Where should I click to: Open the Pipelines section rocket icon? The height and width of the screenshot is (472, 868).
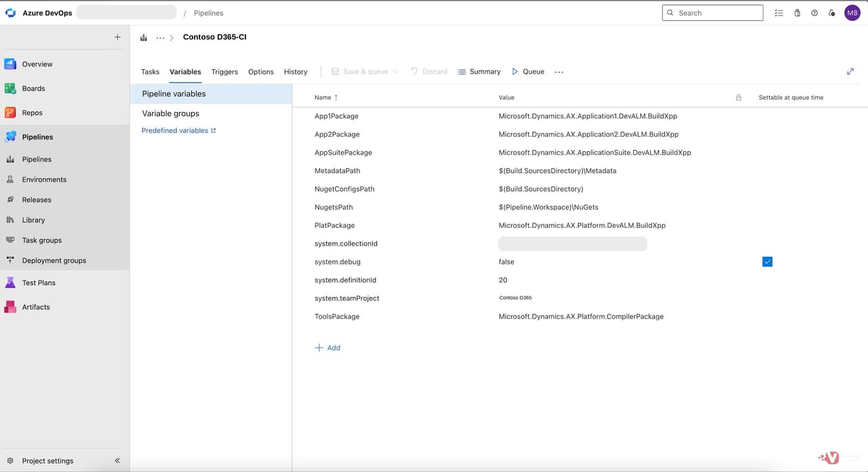(x=10, y=137)
